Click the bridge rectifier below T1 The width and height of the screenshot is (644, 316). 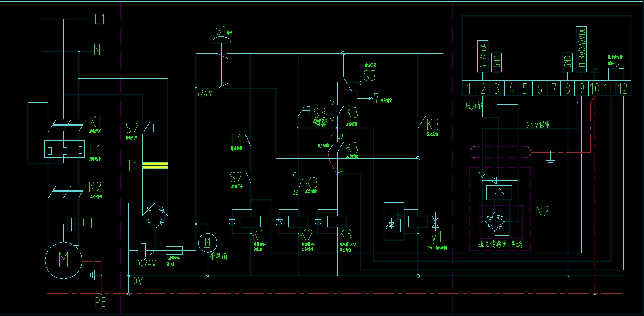155,216
